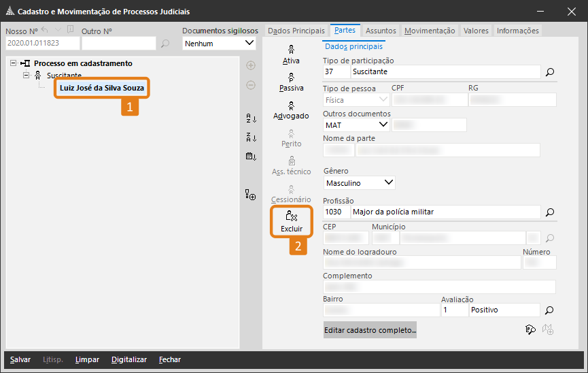This screenshot has width=588, height=373.
Task: Open Documentos sigilosos dropdown
Action: 249,44
